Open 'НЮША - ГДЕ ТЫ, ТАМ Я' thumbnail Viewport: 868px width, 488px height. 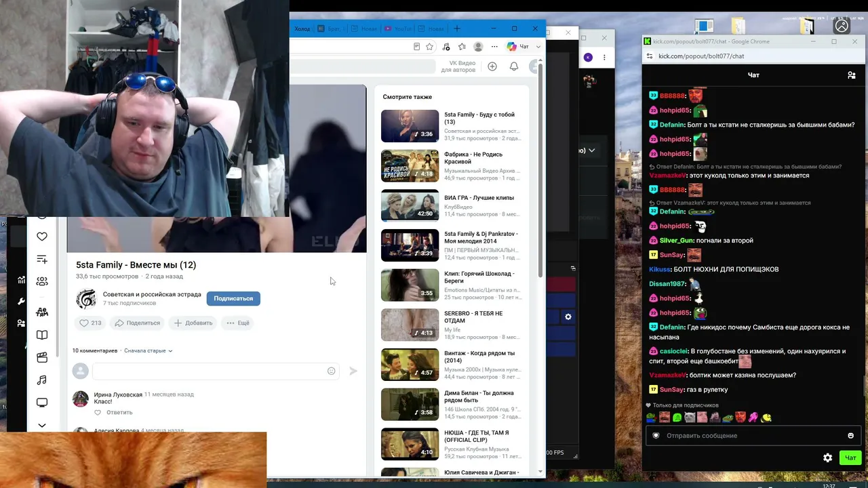tap(410, 444)
